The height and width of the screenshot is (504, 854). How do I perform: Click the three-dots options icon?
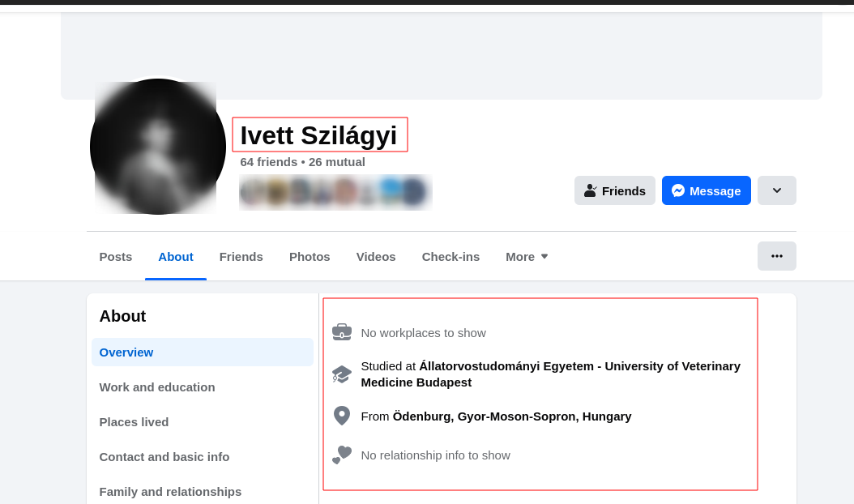tap(776, 256)
